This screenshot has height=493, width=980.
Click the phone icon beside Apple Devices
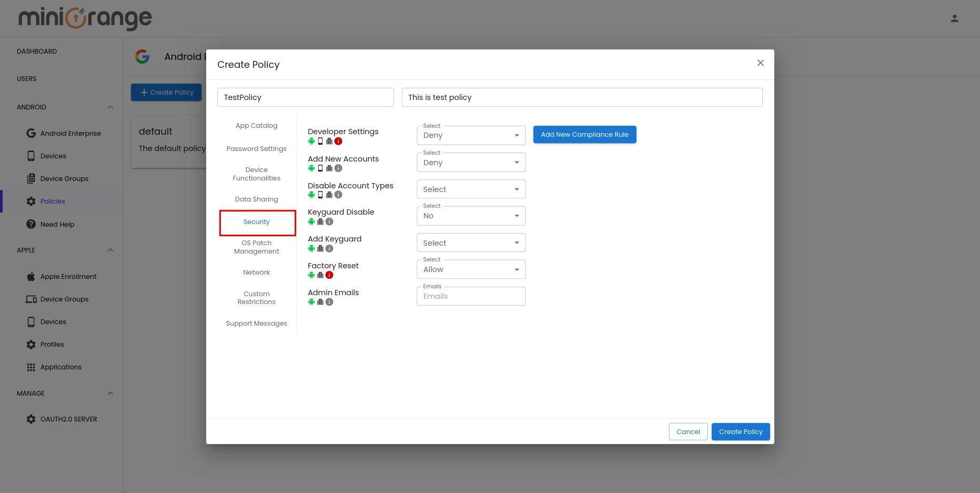coord(31,321)
